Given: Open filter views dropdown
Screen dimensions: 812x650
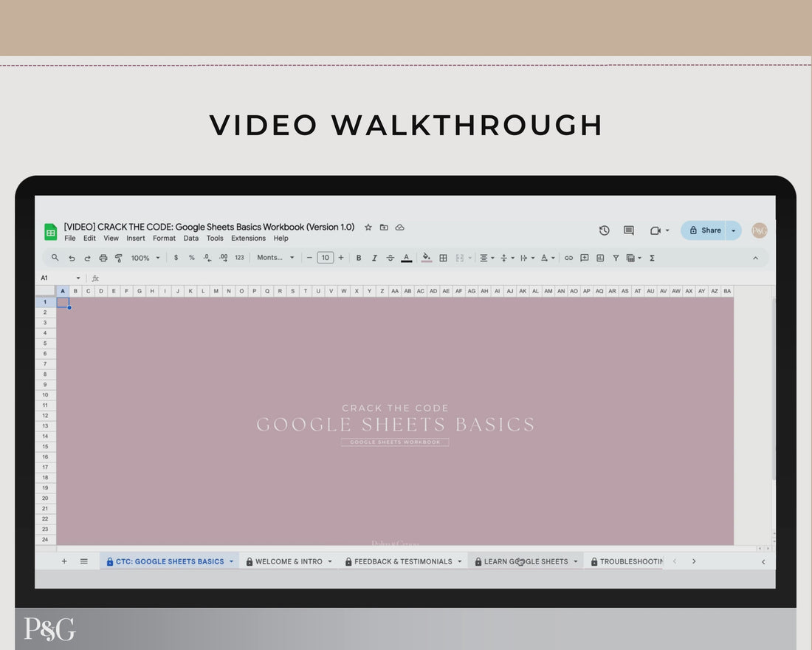Looking at the screenshot, I should [x=634, y=258].
